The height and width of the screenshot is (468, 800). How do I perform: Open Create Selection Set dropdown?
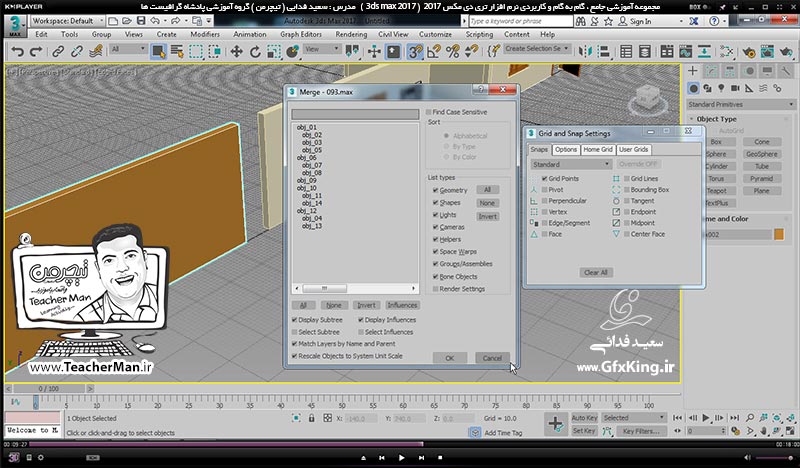tap(536, 48)
